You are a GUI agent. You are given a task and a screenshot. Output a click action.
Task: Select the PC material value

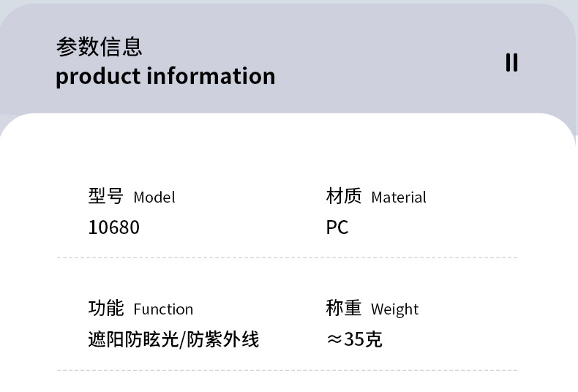coord(337,227)
